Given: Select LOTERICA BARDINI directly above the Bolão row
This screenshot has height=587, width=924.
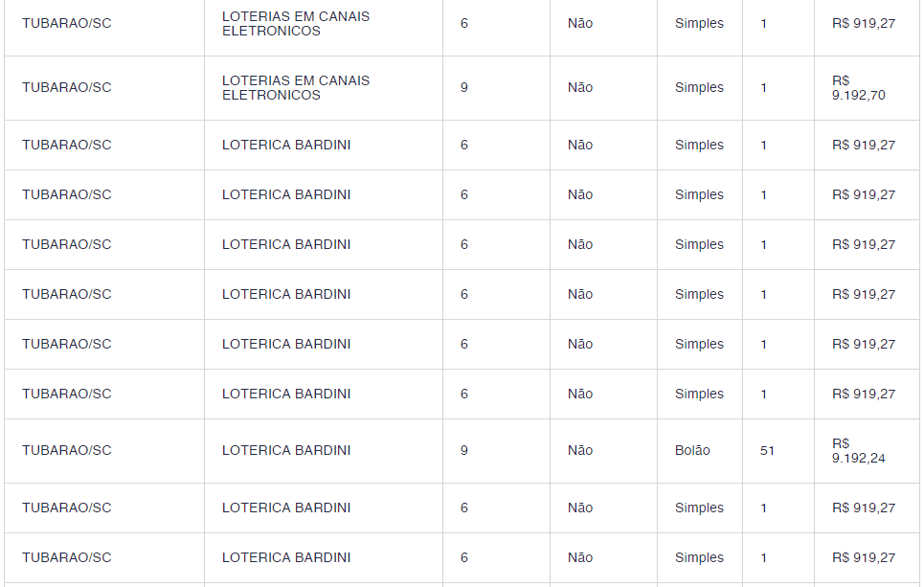Looking at the screenshot, I should coord(286,395).
